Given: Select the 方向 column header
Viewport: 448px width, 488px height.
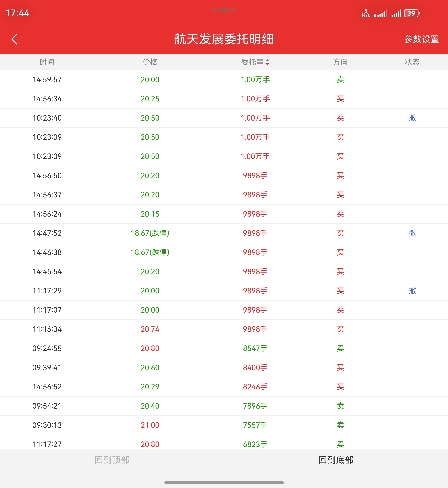Looking at the screenshot, I should point(340,62).
